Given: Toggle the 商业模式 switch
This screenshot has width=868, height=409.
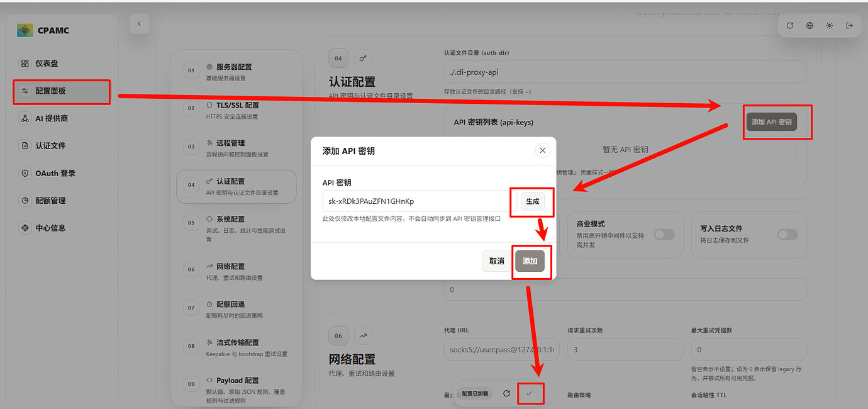Looking at the screenshot, I should coord(664,234).
